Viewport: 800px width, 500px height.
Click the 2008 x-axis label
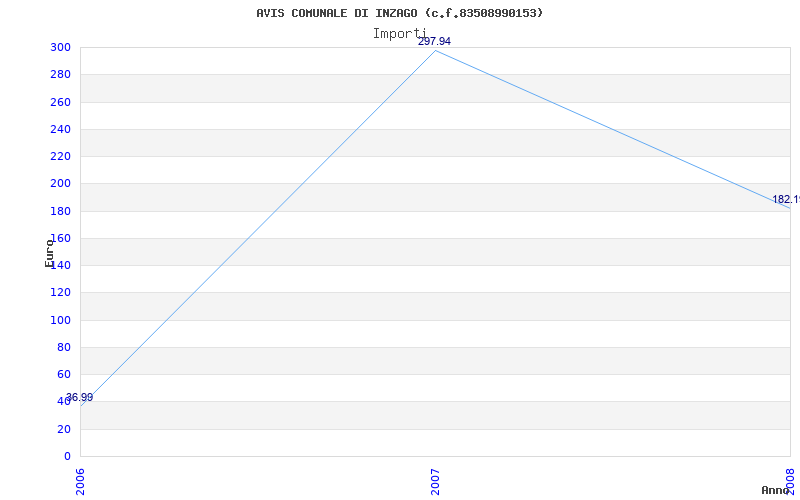coord(790,482)
